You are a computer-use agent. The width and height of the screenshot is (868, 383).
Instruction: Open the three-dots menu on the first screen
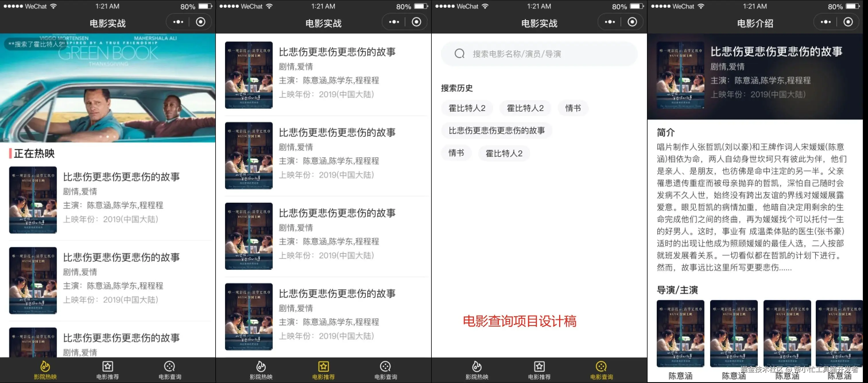pyautogui.click(x=178, y=22)
